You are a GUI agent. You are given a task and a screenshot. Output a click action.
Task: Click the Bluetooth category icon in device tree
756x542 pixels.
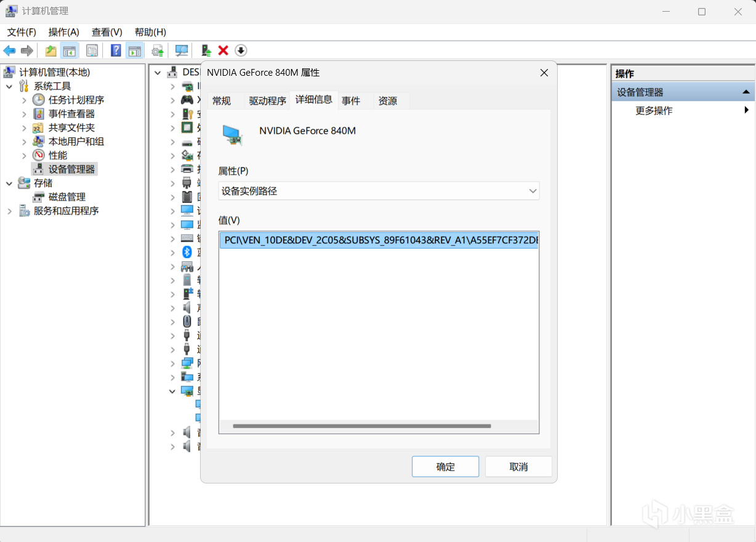click(187, 253)
